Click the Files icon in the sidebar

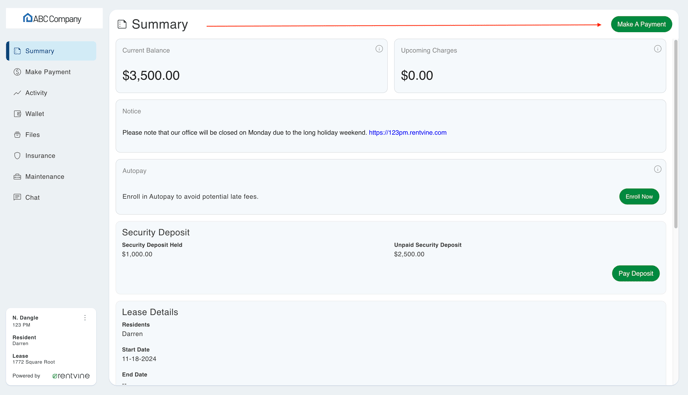(x=17, y=135)
